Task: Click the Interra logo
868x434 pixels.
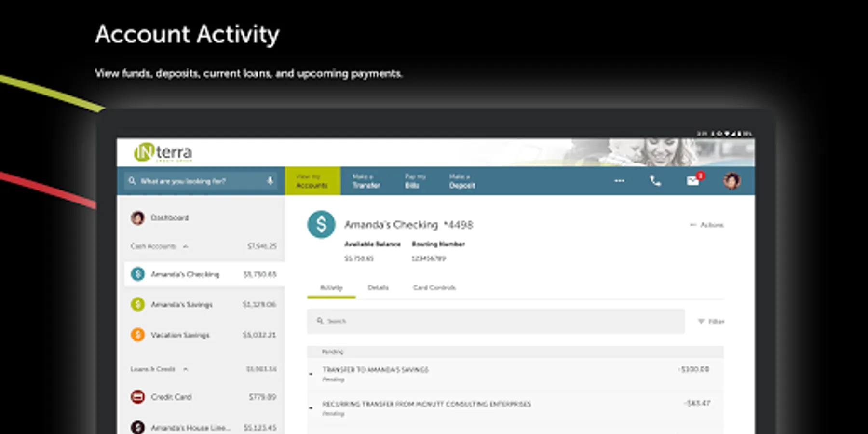Action: pyautogui.click(x=163, y=152)
